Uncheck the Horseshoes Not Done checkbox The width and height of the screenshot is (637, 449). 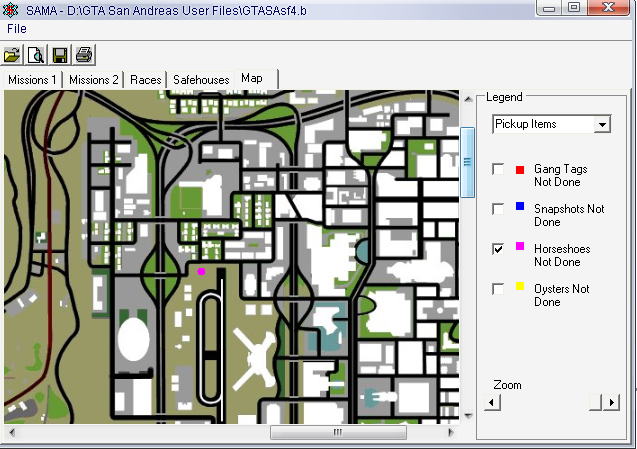pos(498,249)
